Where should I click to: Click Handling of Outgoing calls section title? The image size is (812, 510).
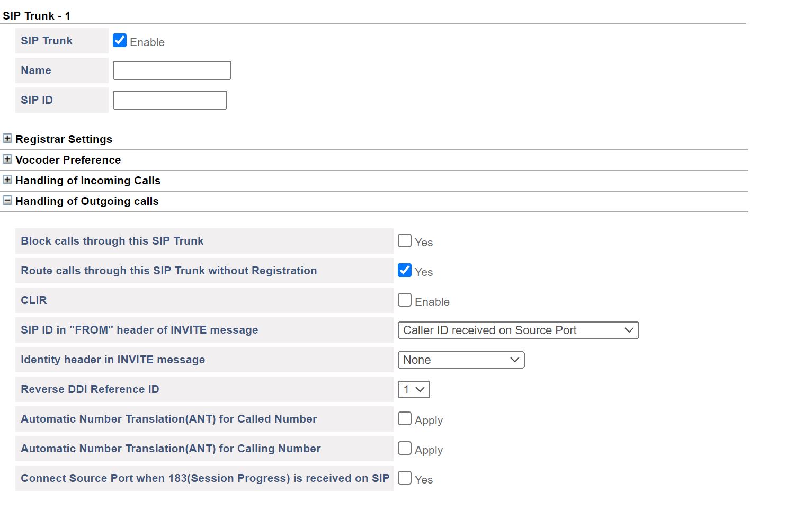click(x=87, y=201)
